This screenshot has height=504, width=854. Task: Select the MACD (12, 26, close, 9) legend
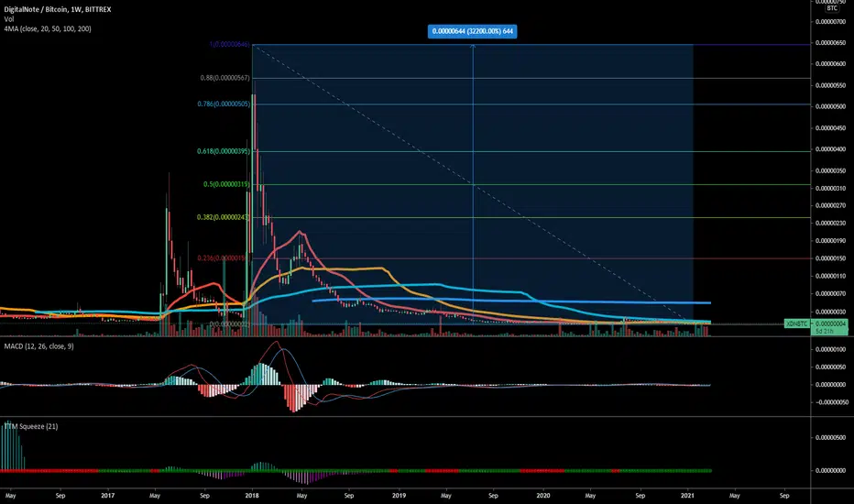[38, 346]
